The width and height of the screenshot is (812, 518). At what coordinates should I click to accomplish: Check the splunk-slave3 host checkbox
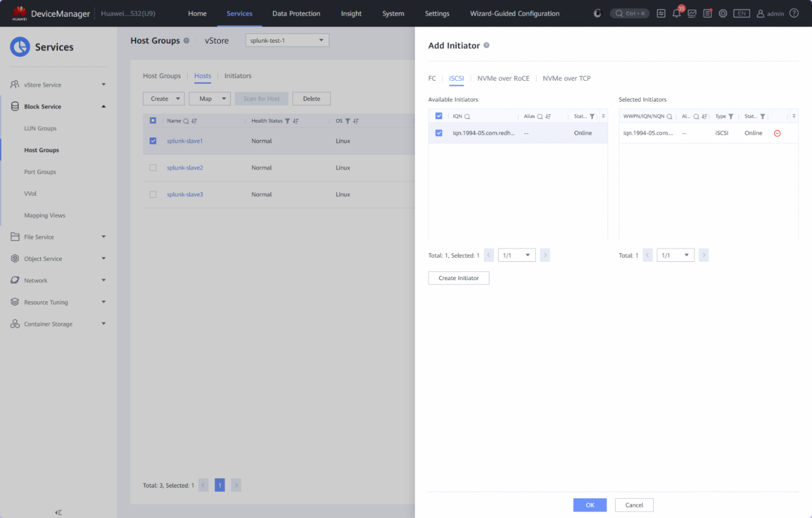pos(153,194)
